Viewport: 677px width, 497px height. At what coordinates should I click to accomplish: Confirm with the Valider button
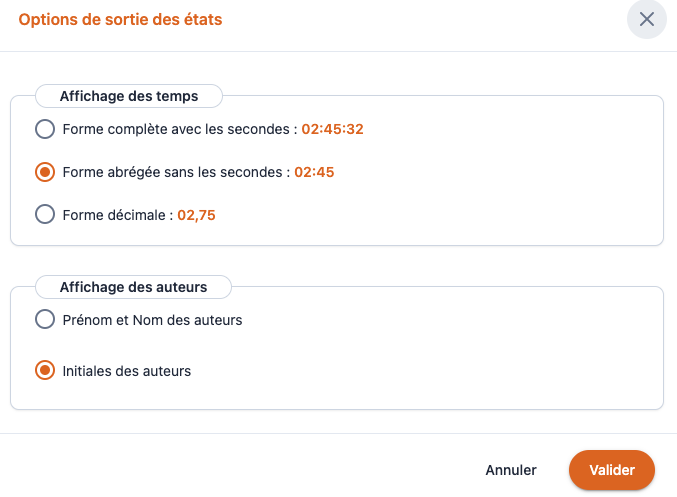(611, 470)
